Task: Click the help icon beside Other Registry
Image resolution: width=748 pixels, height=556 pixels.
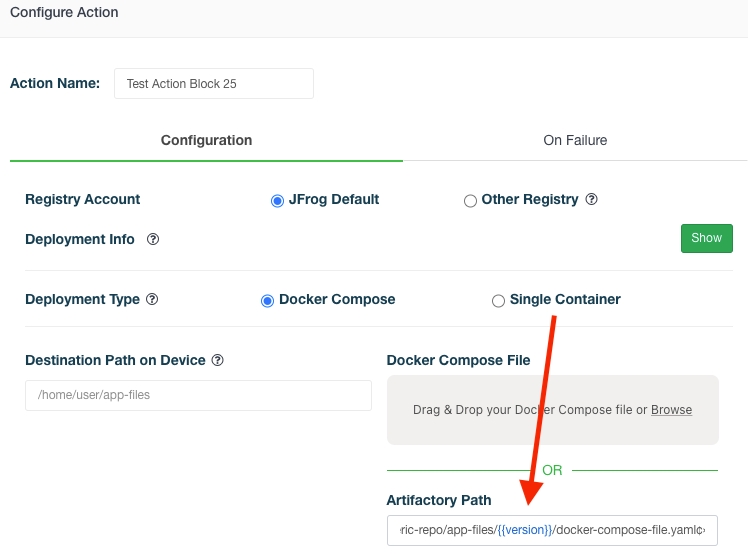Action: 591,200
